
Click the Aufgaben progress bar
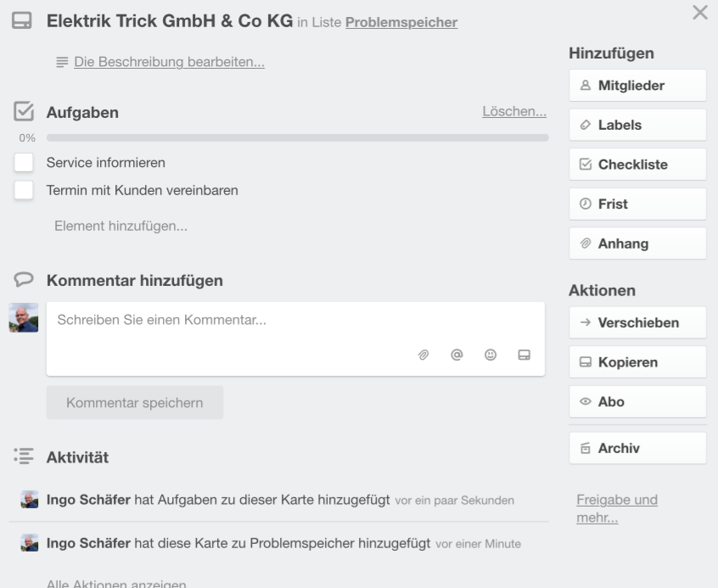298,137
